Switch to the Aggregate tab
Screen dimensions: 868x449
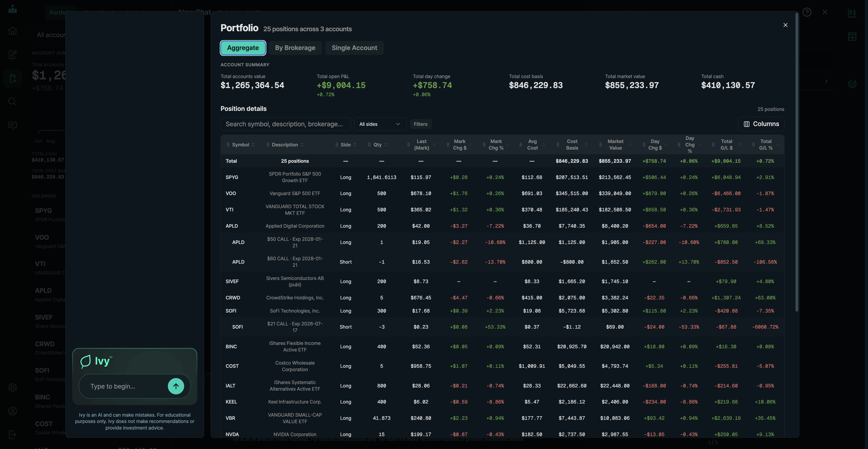243,48
